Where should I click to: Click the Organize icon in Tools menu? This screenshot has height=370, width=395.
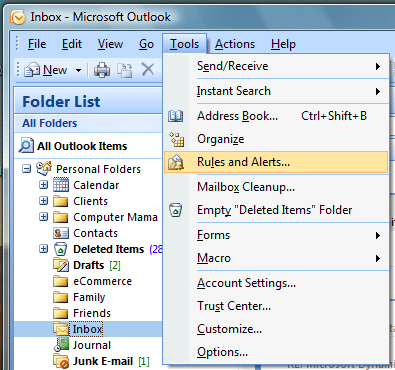tap(176, 139)
